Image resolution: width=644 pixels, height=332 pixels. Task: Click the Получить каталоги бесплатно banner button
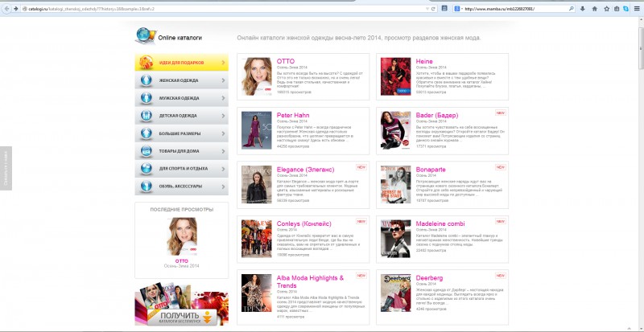(183, 318)
